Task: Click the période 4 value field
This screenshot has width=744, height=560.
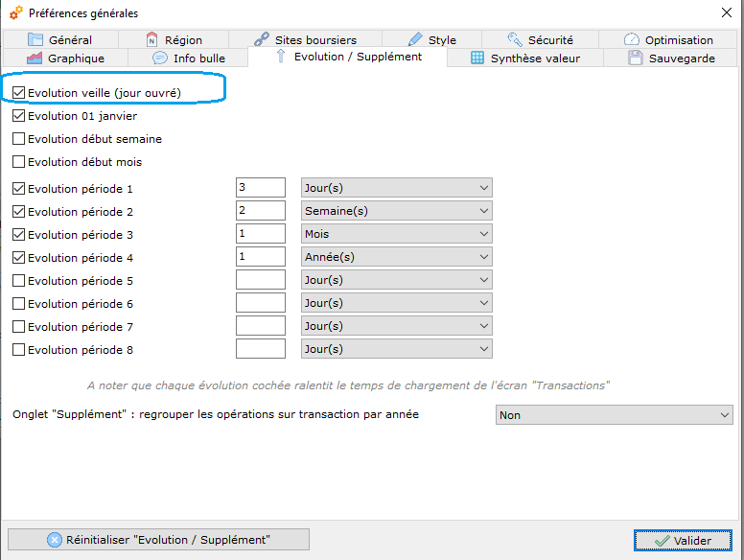Action: 261,256
